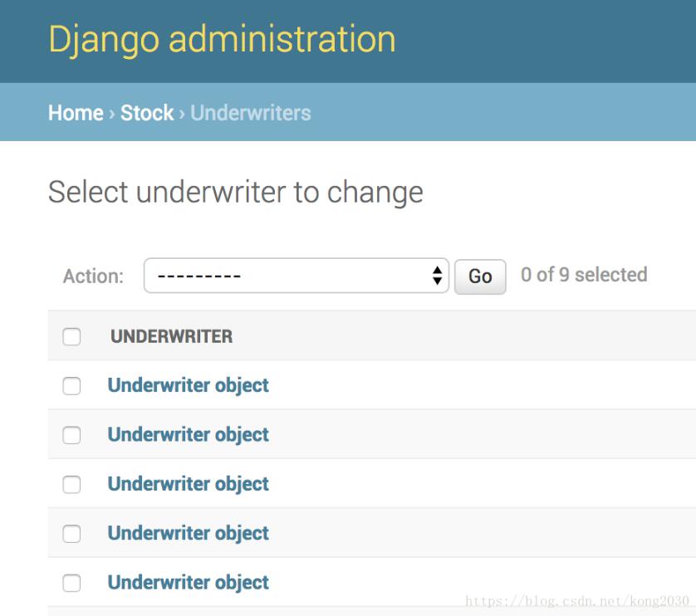Check the fifth Underwriter object row checkbox
The height and width of the screenshot is (616, 696).
click(x=71, y=580)
